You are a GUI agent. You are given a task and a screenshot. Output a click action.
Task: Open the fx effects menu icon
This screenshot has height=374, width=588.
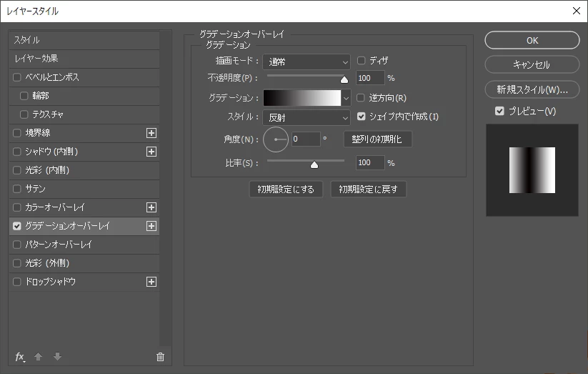point(20,357)
